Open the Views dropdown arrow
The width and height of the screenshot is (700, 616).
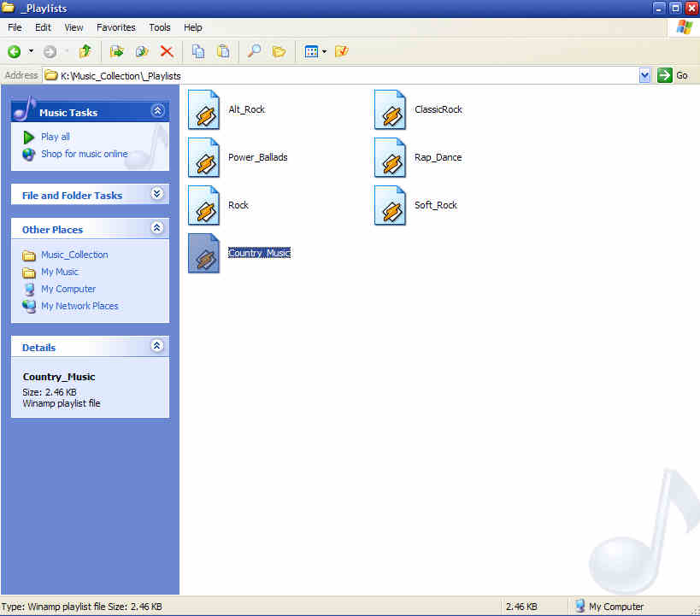pos(324,52)
